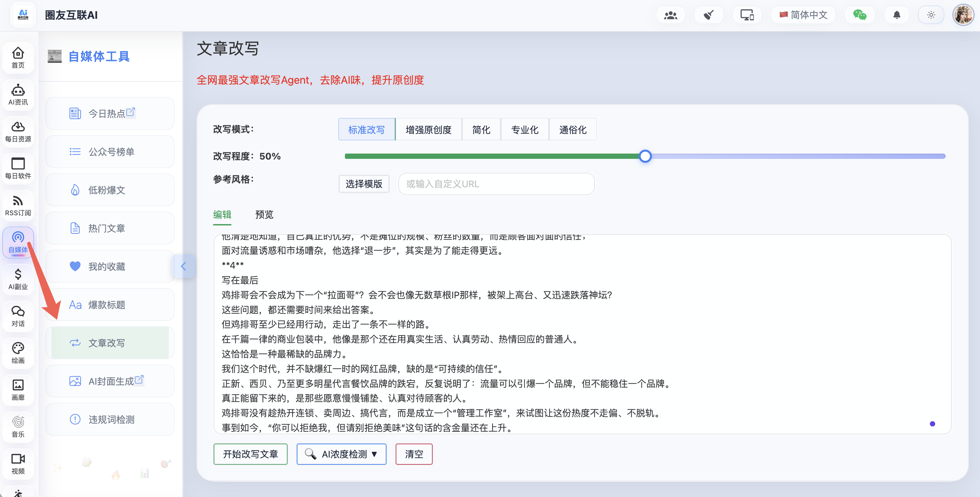Click the 改写程度 slider handle

(x=645, y=156)
